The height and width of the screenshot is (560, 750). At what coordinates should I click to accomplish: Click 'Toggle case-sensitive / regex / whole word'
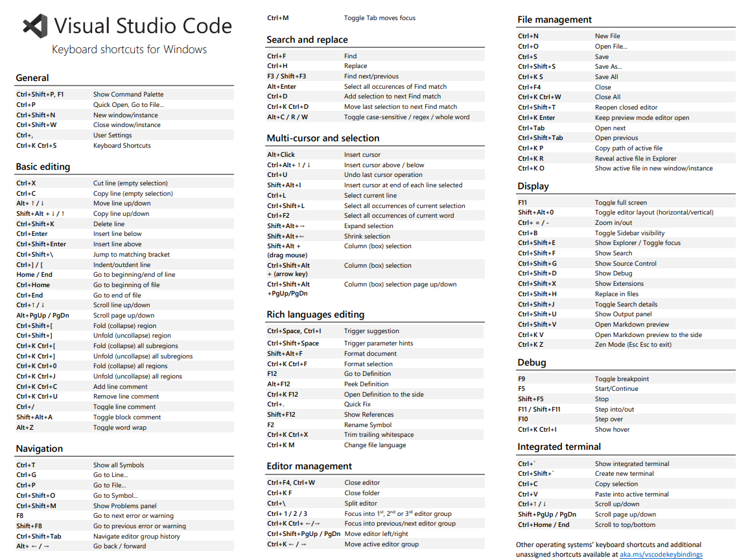coord(406,117)
